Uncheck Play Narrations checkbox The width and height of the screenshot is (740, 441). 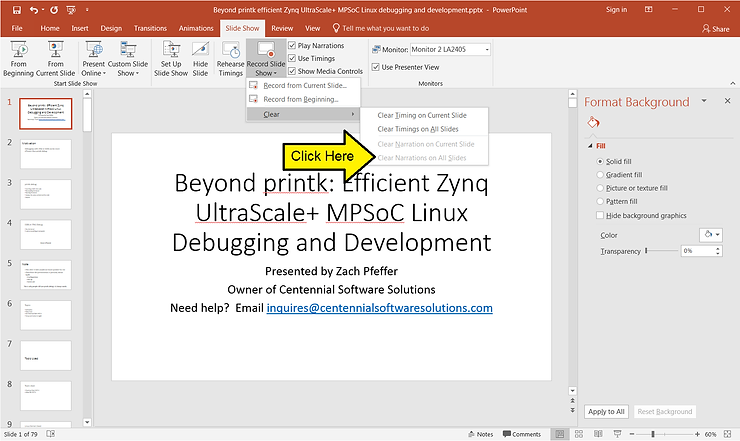[x=292, y=46]
